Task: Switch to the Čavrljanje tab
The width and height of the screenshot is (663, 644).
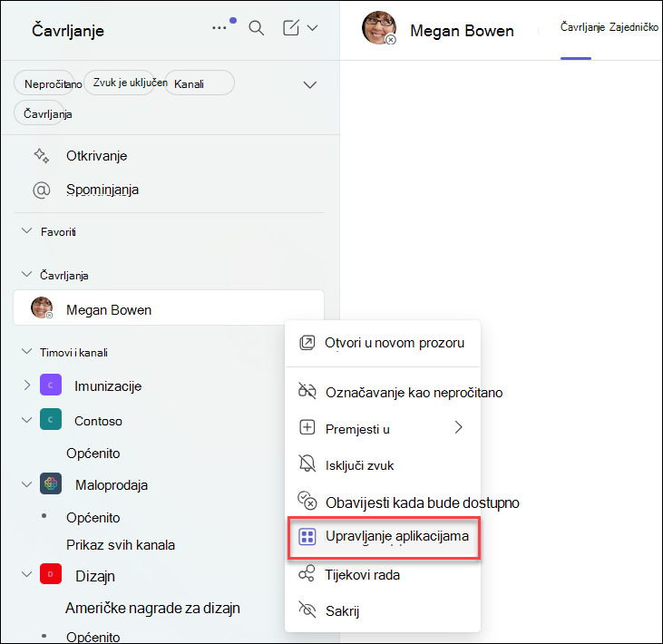Action: [582, 27]
